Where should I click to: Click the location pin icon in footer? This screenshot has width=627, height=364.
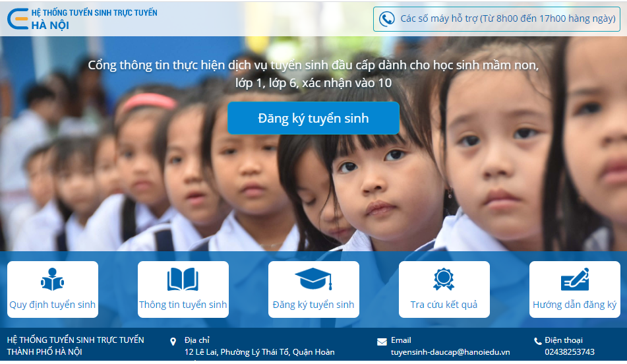tap(173, 342)
